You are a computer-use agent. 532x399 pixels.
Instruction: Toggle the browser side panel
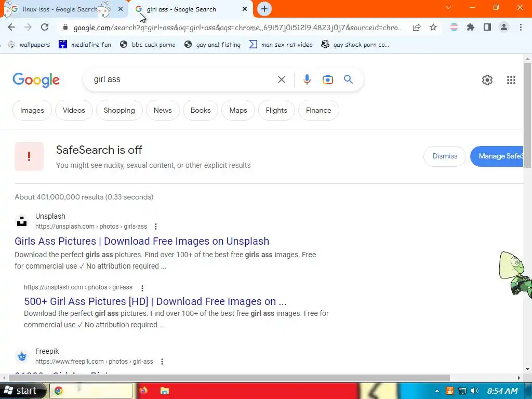click(487, 27)
